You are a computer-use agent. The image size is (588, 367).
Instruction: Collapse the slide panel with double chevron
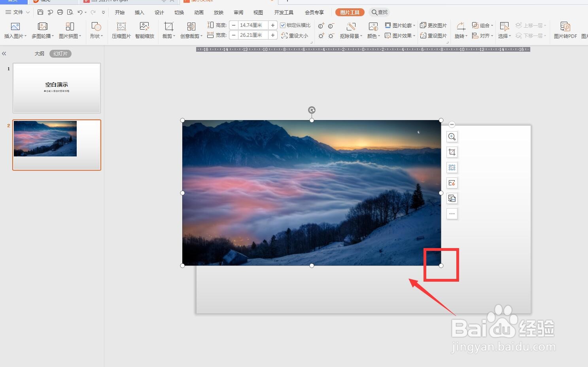click(x=4, y=53)
